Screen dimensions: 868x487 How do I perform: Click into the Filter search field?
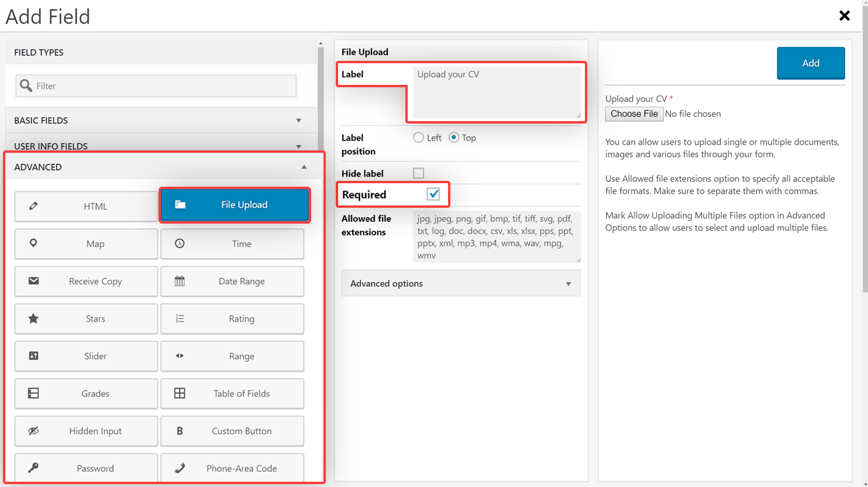coord(156,85)
